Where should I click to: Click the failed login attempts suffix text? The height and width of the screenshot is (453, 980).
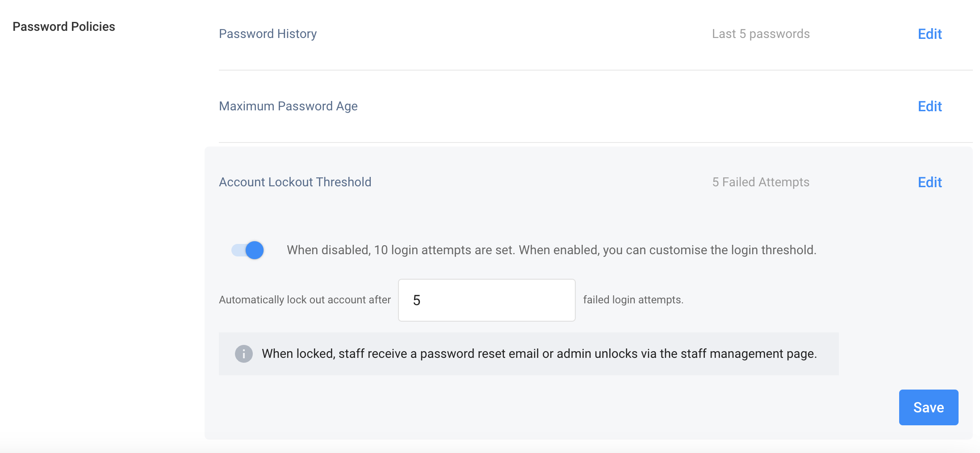coord(633,300)
